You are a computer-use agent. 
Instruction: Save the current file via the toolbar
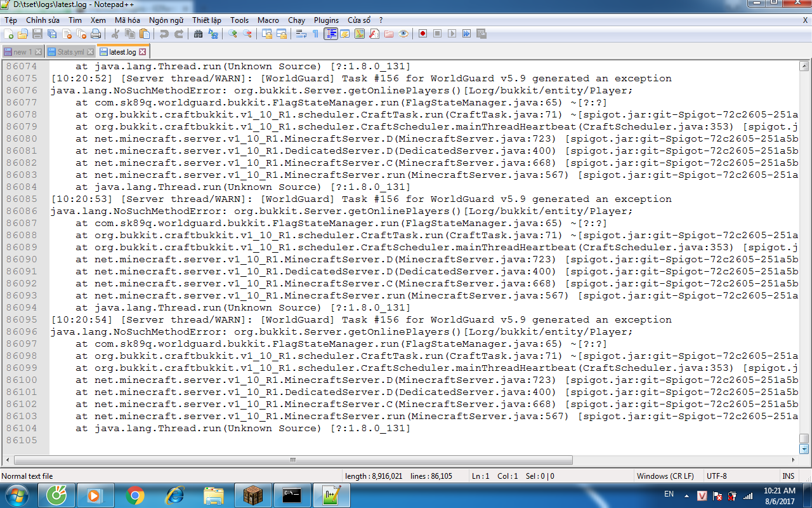37,34
